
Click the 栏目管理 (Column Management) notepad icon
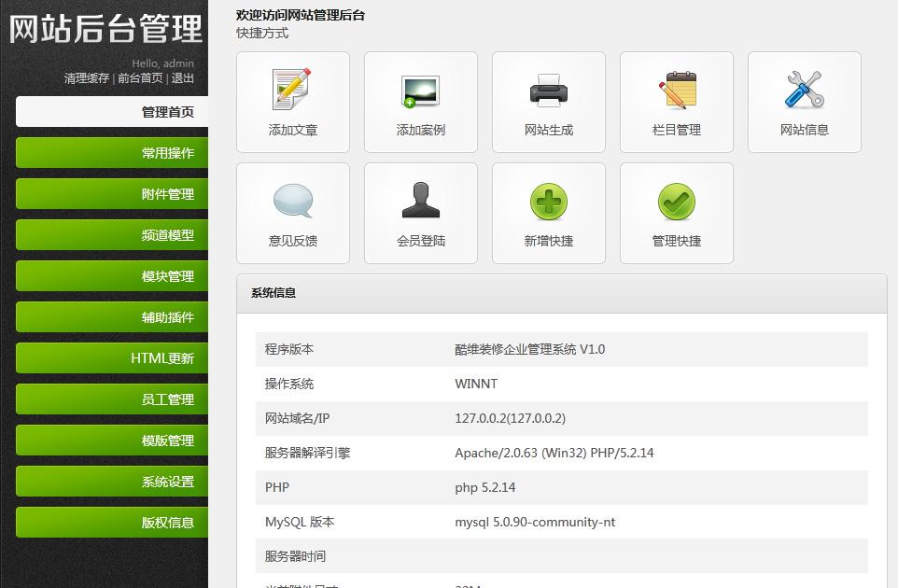[676, 91]
